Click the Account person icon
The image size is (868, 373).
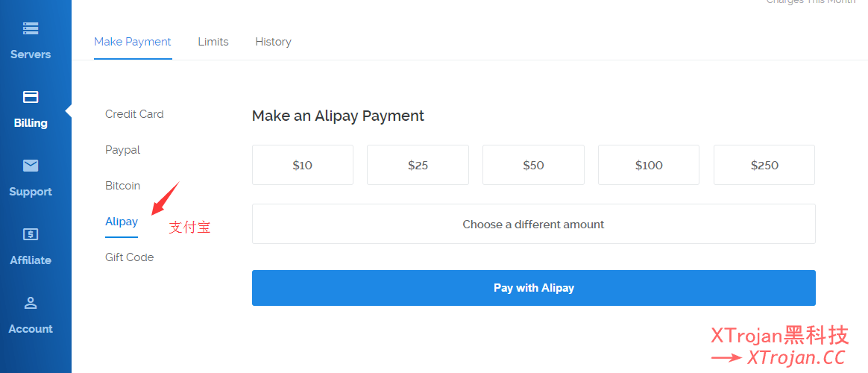pyautogui.click(x=31, y=303)
